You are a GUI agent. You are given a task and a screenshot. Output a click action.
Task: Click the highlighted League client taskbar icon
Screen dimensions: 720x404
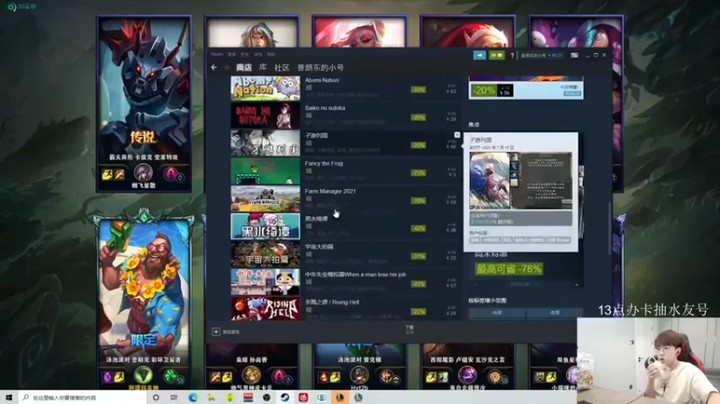(x=340, y=398)
